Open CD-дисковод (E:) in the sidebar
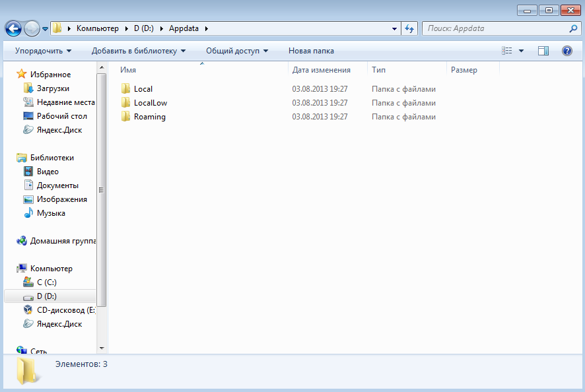Viewport: 585px width, 392px height. 66,310
